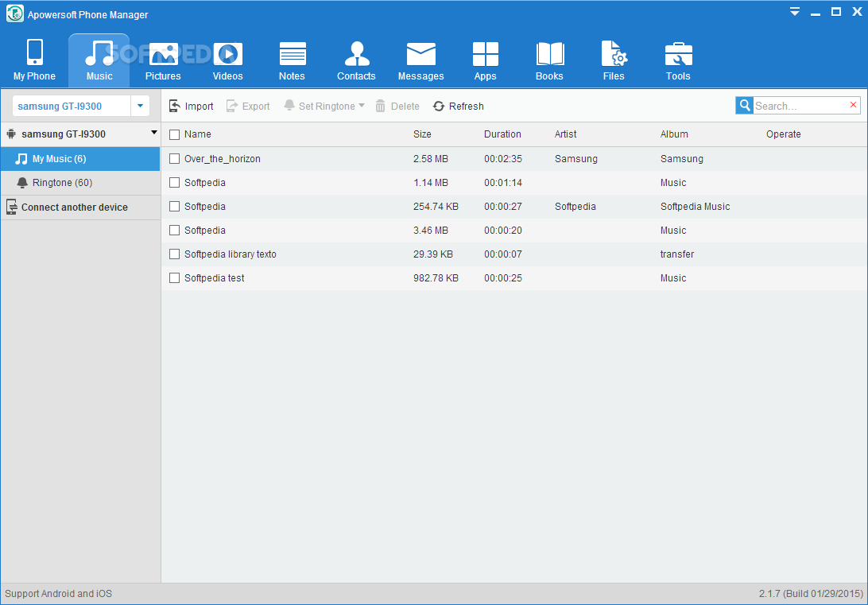868x605 pixels.
Task: Click the Support Android and iOS status text
Action: 59,594
